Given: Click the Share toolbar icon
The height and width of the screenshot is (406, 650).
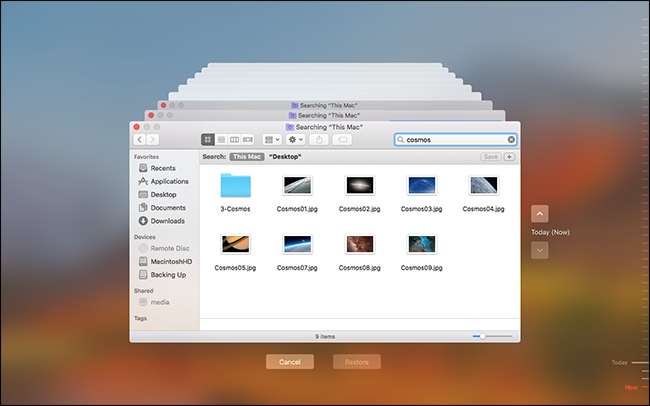Looking at the screenshot, I should coord(321,140).
